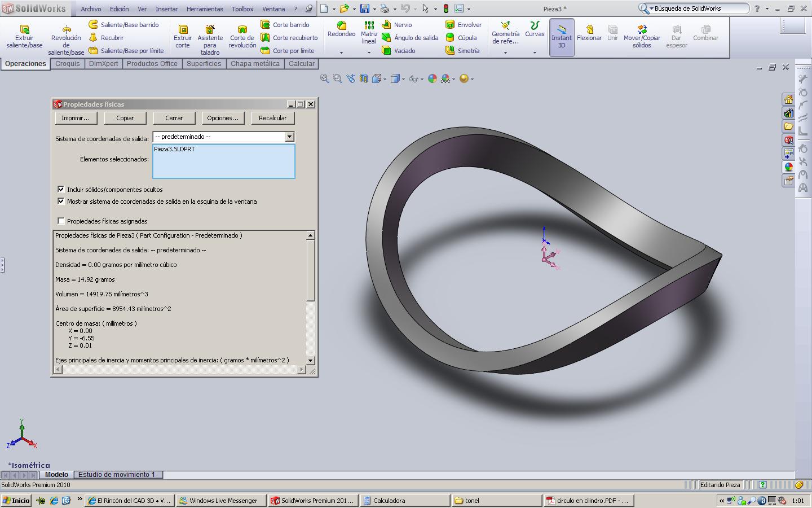Expand the Curvas dropdown arrow

pyautogui.click(x=535, y=52)
